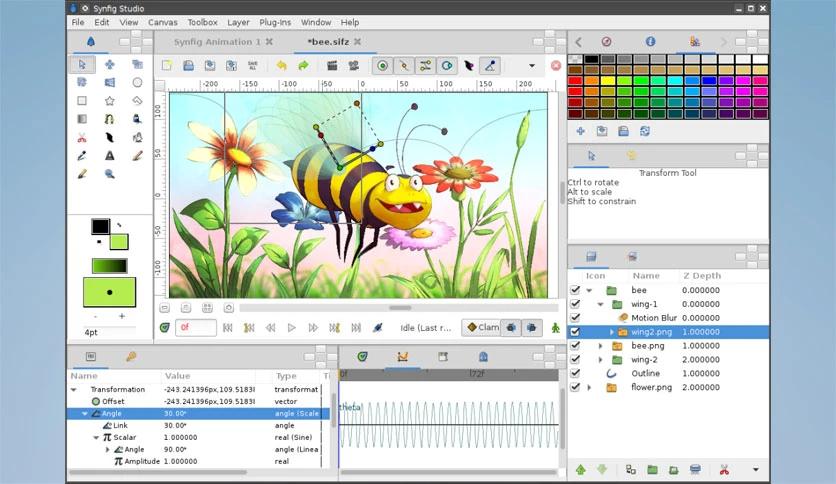836x484 pixels.
Task: Delete layer with red scissors icon
Action: (x=724, y=470)
